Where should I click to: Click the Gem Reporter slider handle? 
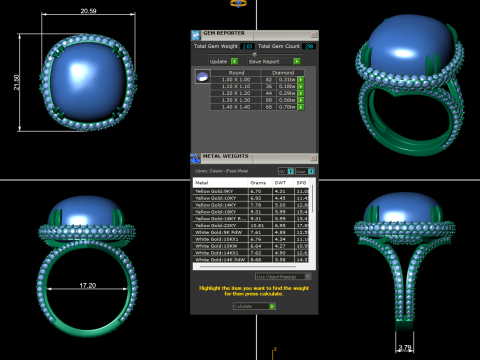254,54
